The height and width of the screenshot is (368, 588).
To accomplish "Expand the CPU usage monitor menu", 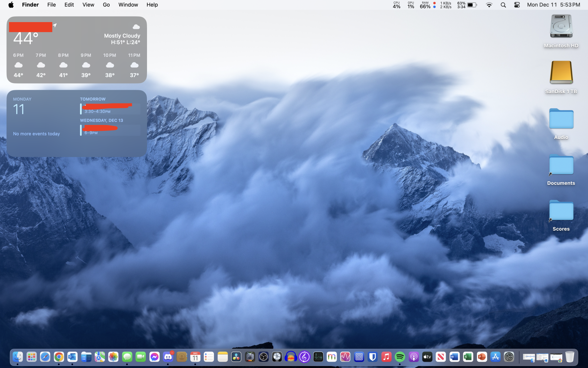I will point(397,5).
